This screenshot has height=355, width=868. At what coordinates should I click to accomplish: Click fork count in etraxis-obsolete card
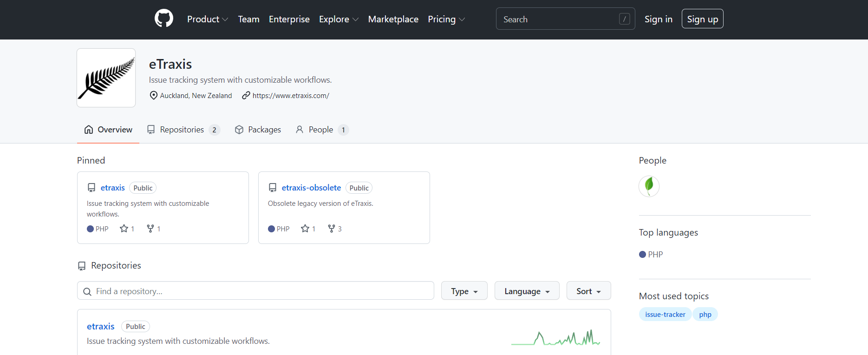click(x=334, y=229)
